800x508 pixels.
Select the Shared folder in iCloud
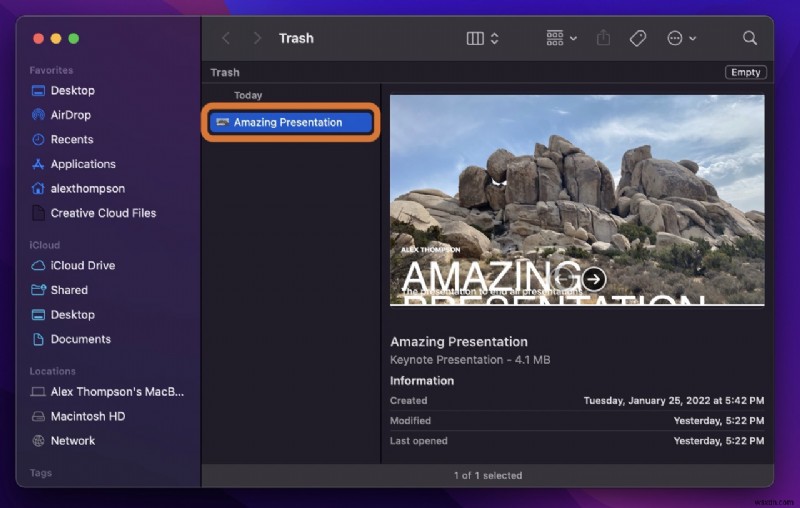pos(69,290)
